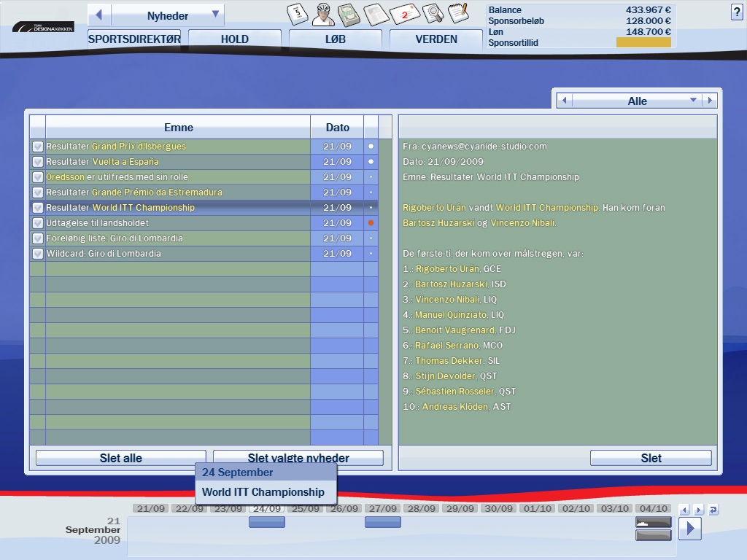Open finances via the money stack icon
The height and width of the screenshot is (560, 747).
(349, 13)
